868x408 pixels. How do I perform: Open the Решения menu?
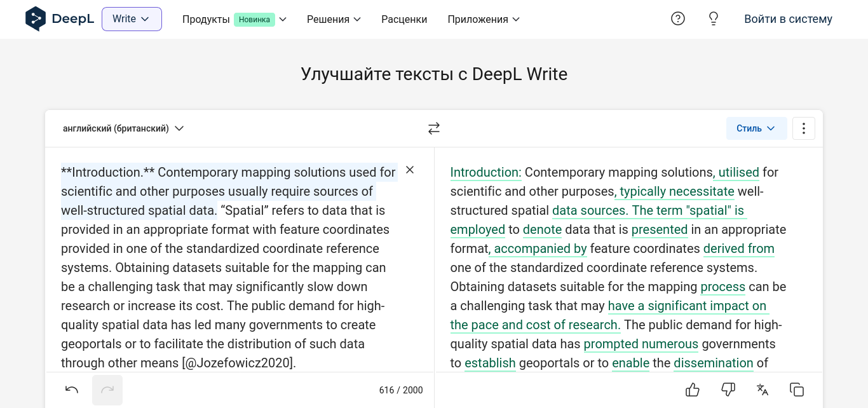[334, 19]
